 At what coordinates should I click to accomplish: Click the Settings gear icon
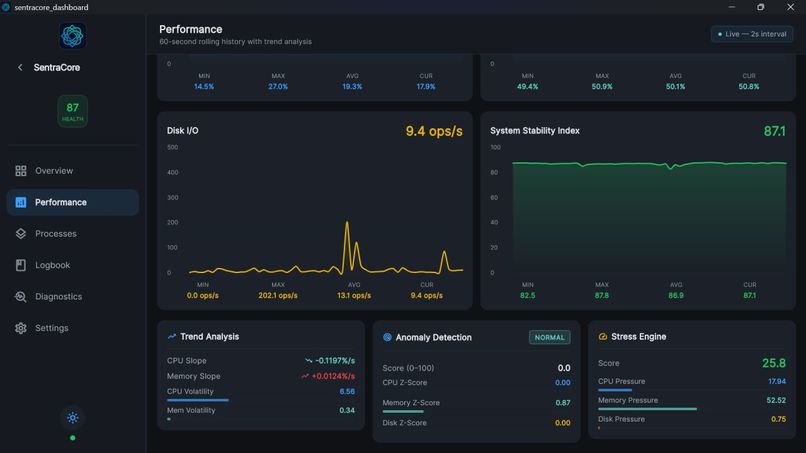click(21, 328)
